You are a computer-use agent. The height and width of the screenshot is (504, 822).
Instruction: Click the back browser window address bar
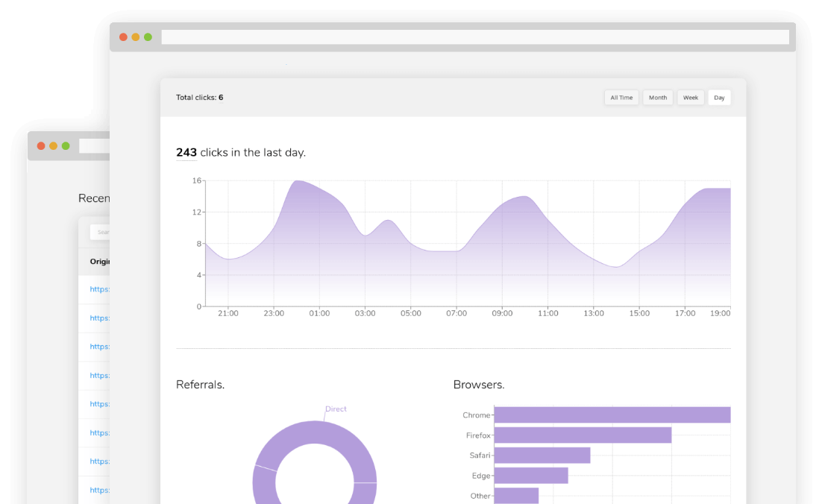pyautogui.click(x=95, y=145)
